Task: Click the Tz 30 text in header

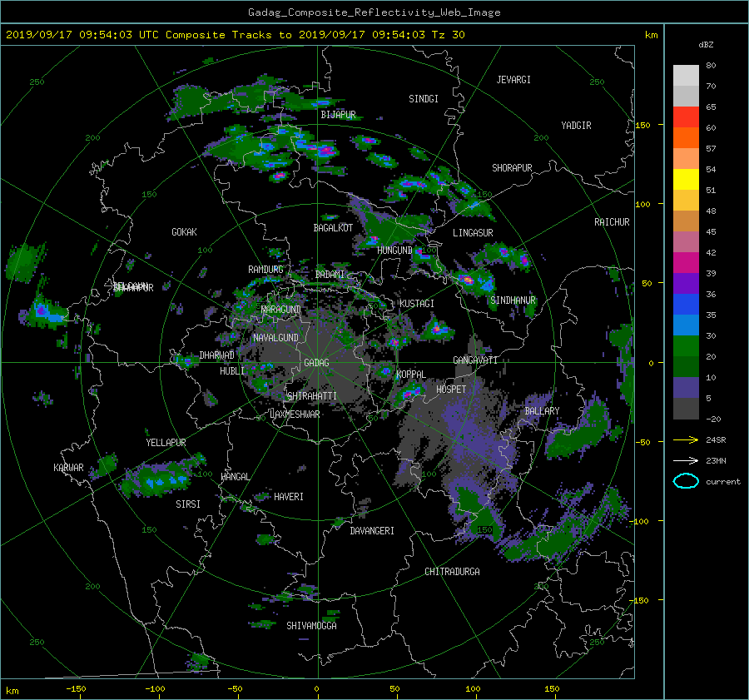Action: [448, 35]
